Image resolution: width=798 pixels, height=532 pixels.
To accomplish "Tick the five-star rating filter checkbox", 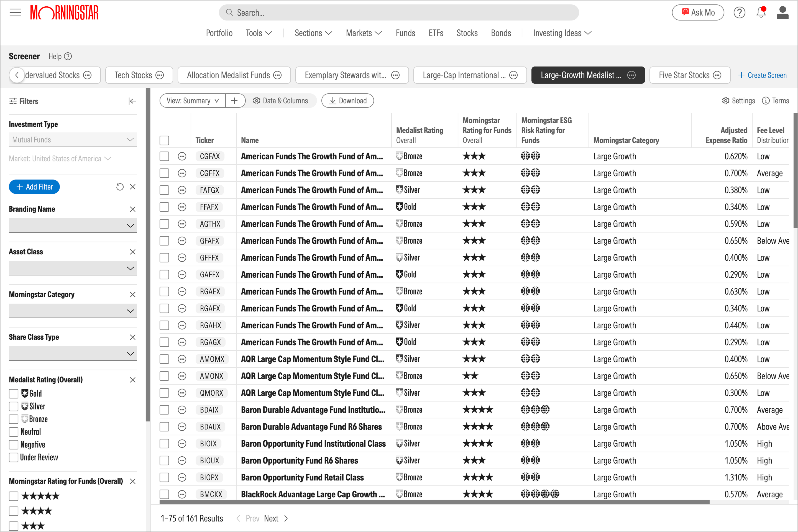I will coord(14,496).
